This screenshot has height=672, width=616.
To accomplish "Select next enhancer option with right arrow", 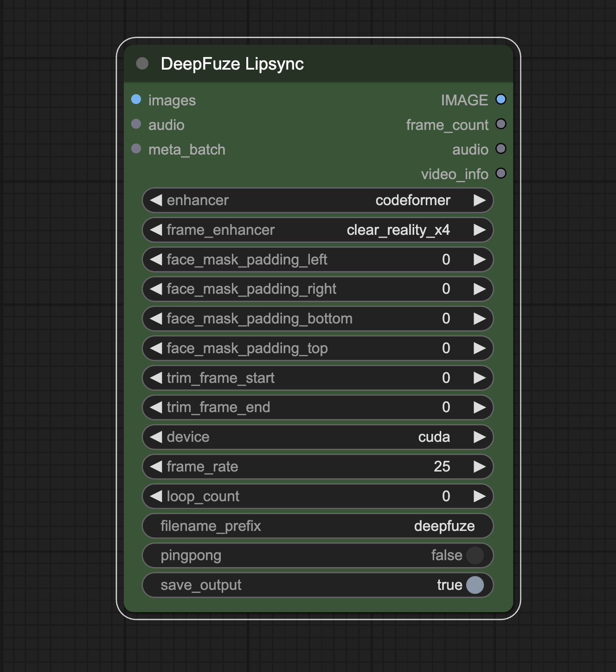I will coord(480,200).
